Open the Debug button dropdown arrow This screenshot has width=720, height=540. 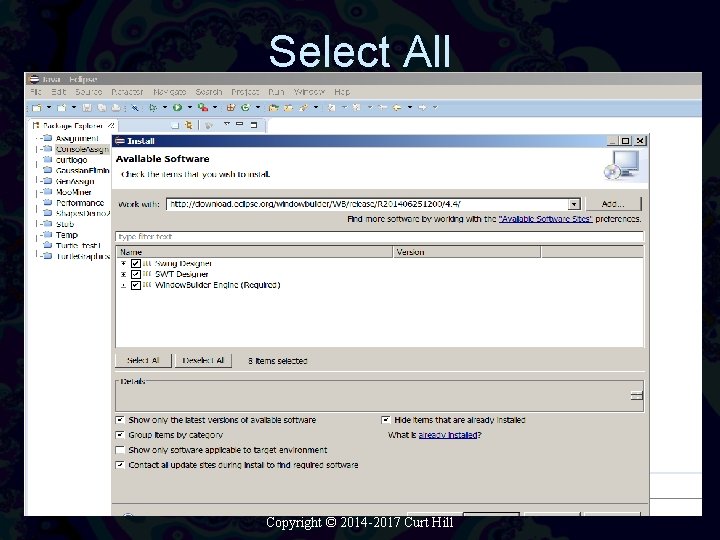click(165, 108)
